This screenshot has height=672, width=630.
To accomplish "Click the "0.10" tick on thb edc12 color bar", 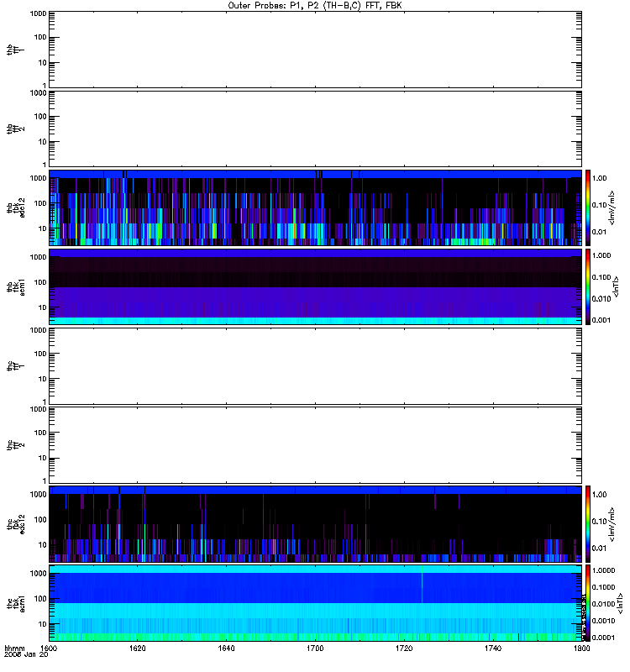I will [599, 205].
